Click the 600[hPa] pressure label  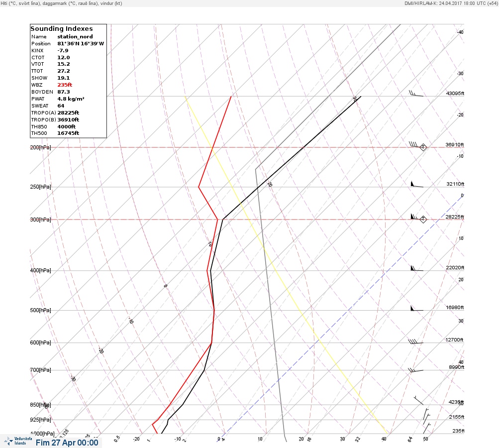(40, 342)
